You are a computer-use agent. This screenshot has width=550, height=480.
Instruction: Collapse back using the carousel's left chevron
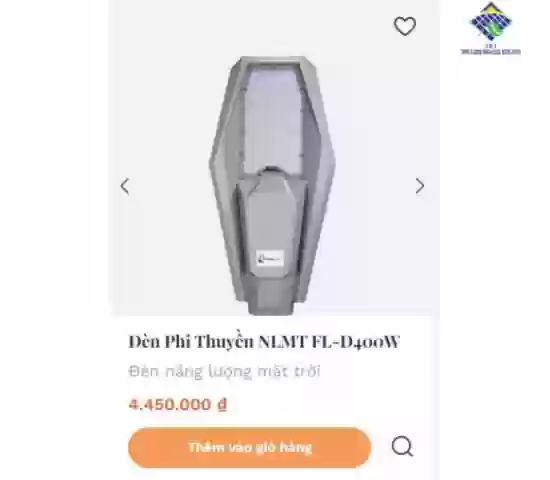click(x=125, y=186)
